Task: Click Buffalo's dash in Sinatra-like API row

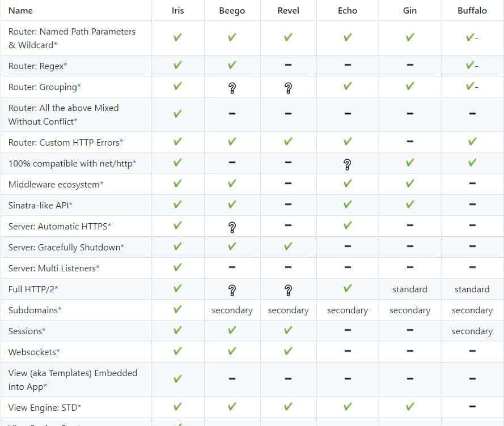Action: (472, 205)
